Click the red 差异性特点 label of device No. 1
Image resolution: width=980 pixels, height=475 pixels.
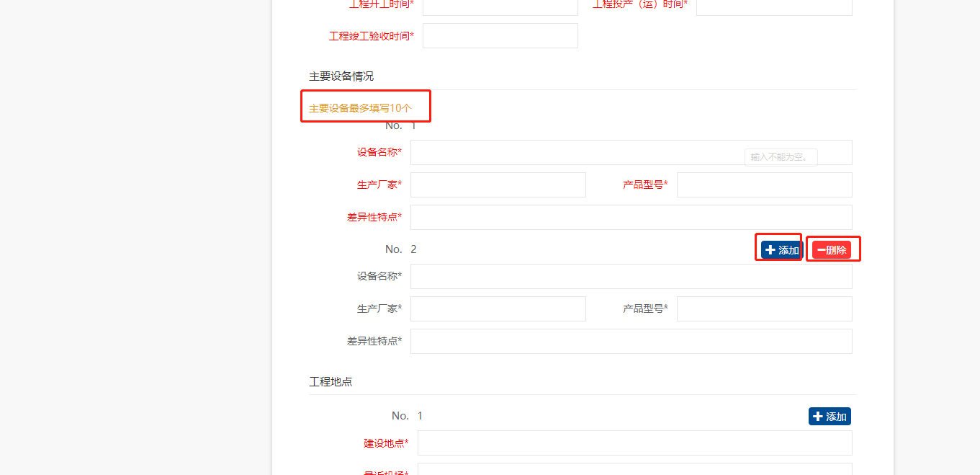pos(374,217)
